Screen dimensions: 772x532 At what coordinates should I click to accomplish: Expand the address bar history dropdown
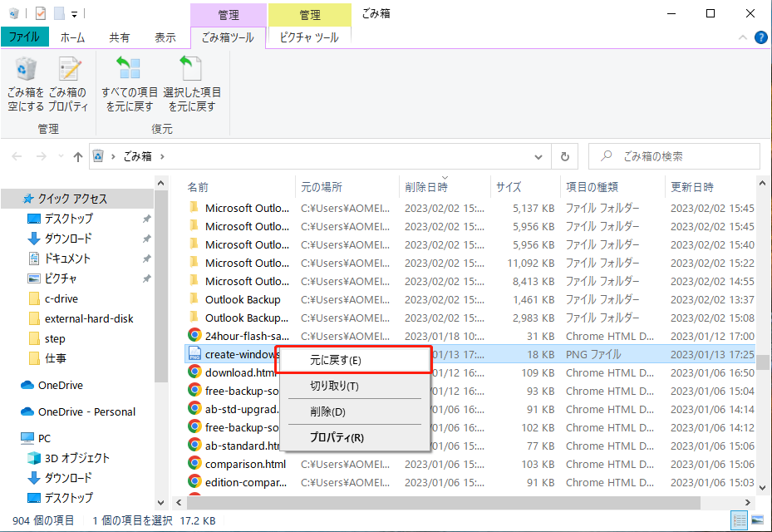(x=538, y=156)
